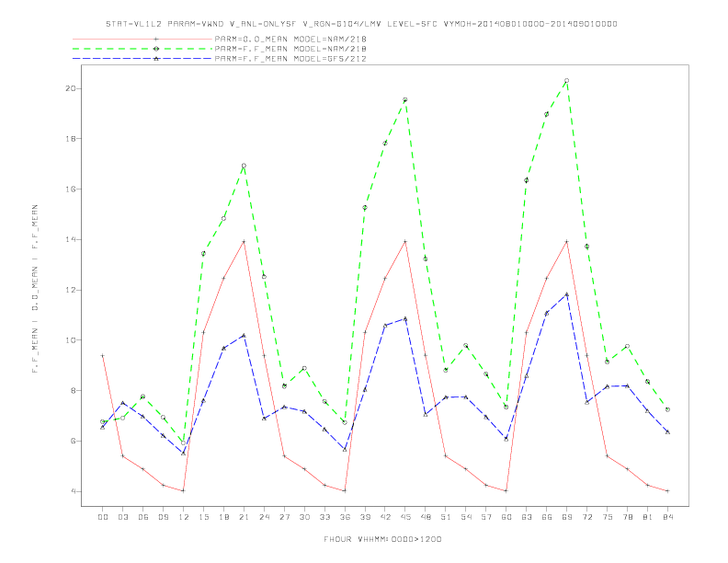The height and width of the screenshot is (563, 728).
Task: Click blue GFS triangle marker at hour 21
Action: (x=244, y=335)
